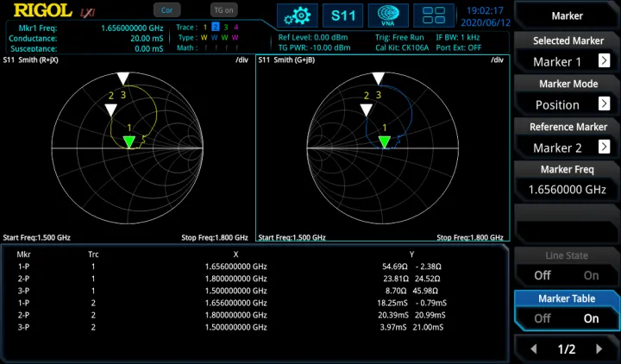Select the VNA mode globe icon
621x364 pixels.
coord(388,16)
